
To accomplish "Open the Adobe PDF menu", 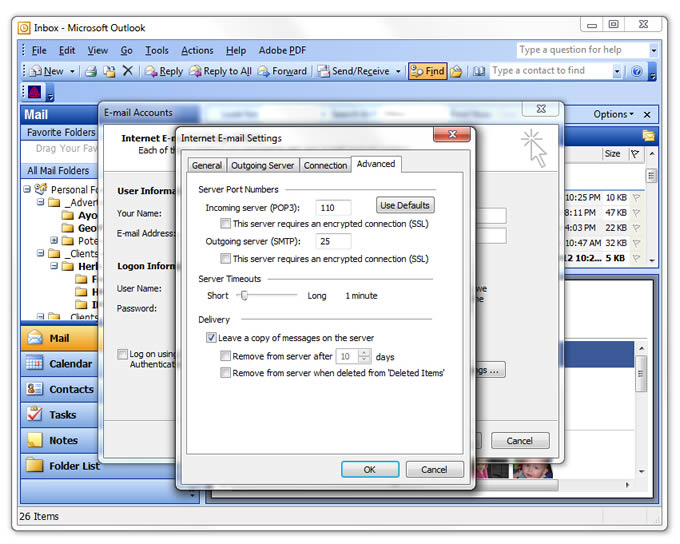I will point(282,51).
